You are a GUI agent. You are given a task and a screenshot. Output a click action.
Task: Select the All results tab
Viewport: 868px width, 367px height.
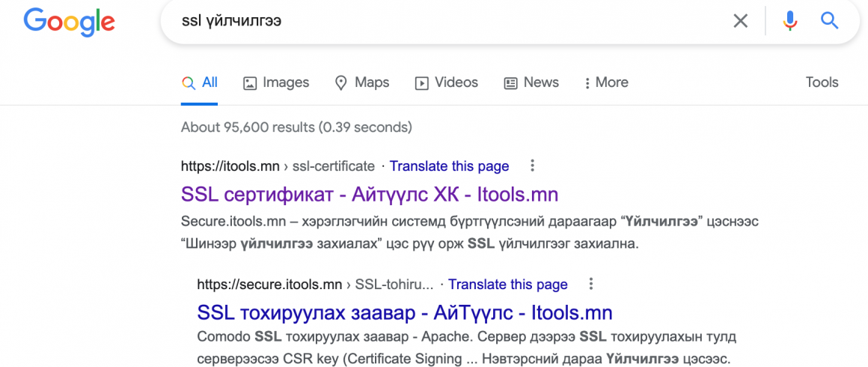click(199, 82)
